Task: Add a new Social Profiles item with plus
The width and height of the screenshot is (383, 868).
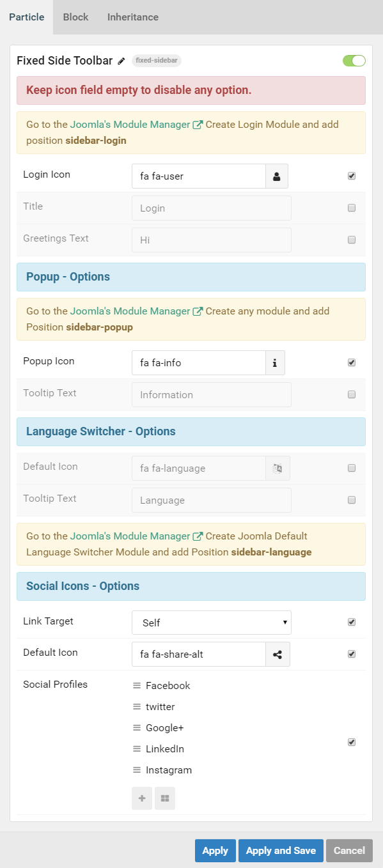Action: click(142, 798)
